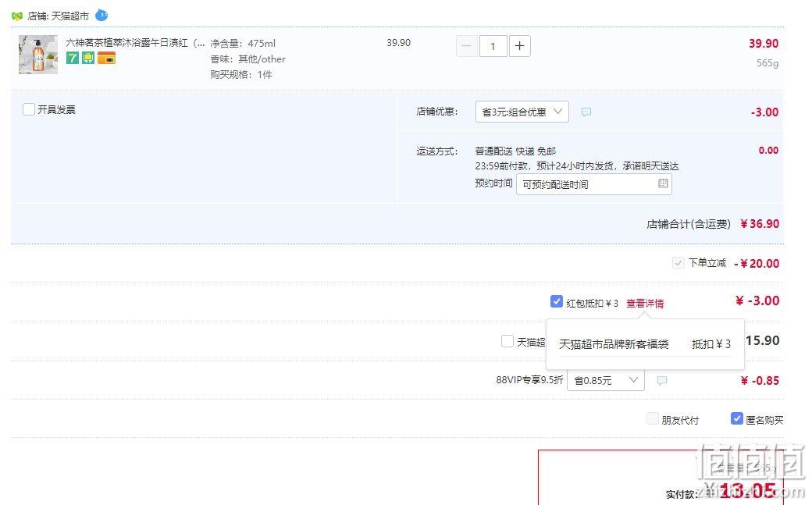
Task: Click the comment icon beside 88VIP discount
Action: [662, 381]
